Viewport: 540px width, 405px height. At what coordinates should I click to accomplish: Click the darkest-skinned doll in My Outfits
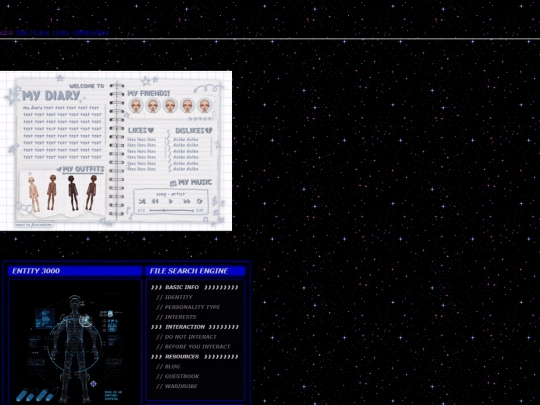coord(72,193)
